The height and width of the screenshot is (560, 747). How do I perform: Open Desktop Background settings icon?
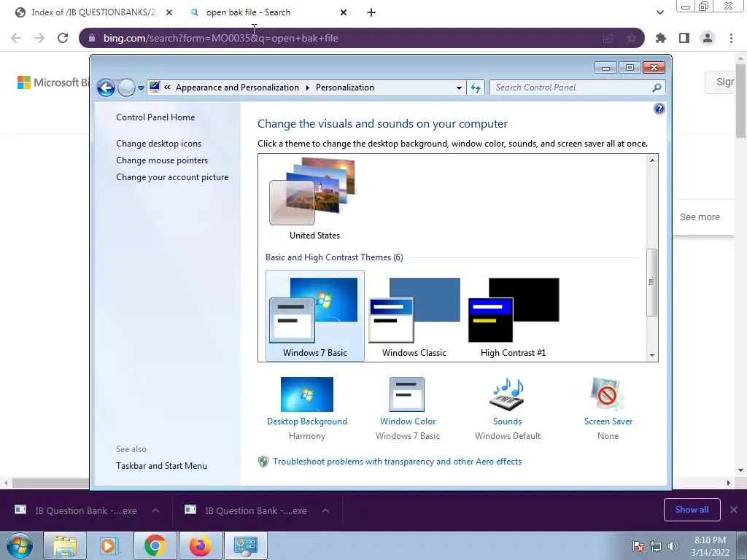(307, 394)
